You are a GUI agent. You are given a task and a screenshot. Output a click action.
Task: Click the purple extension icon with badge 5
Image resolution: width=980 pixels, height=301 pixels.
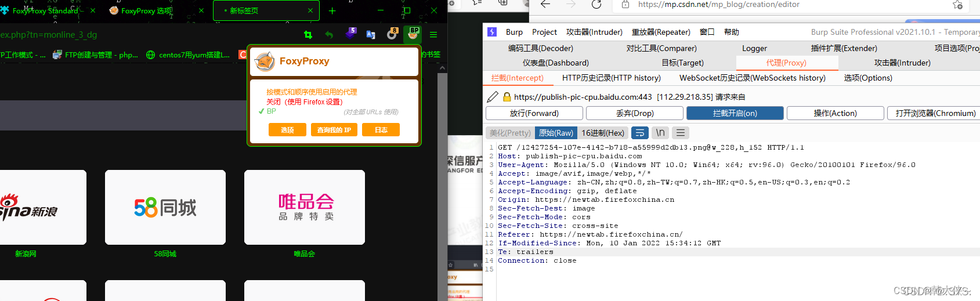pyautogui.click(x=350, y=34)
